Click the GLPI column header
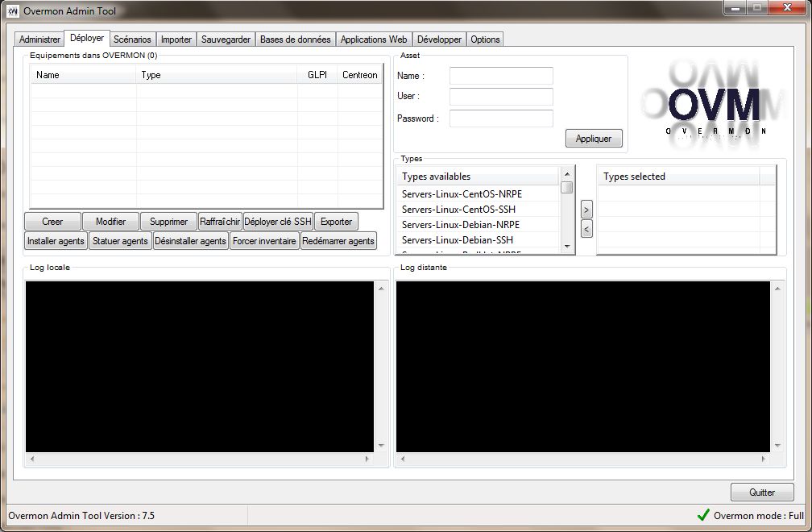Viewport: 812px width, 532px height. pos(317,75)
